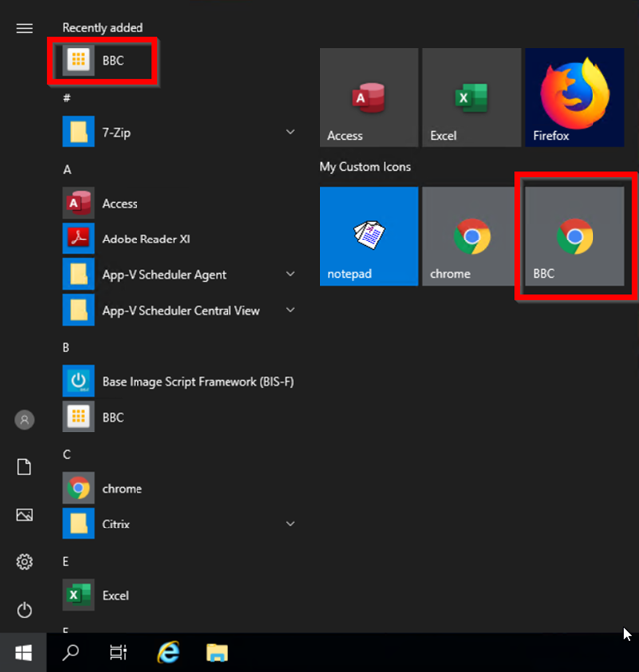Image resolution: width=639 pixels, height=672 pixels.
Task: Open taskbar Search magnifier
Action: (71, 653)
